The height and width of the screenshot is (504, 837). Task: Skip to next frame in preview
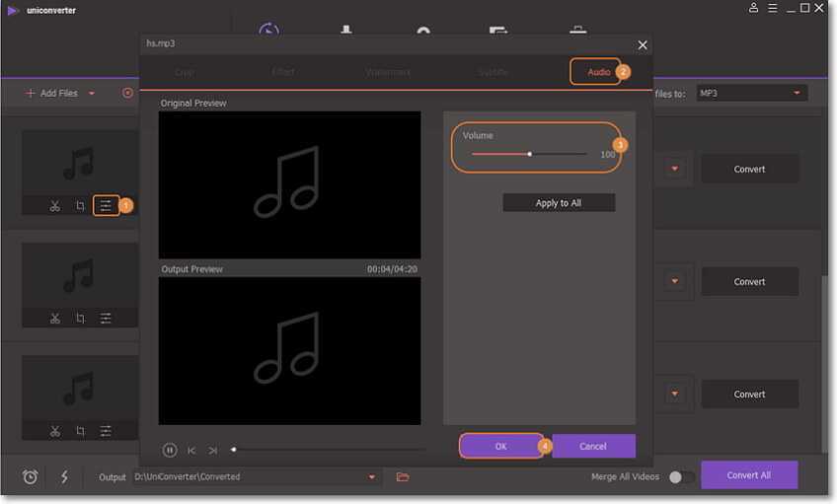point(212,450)
